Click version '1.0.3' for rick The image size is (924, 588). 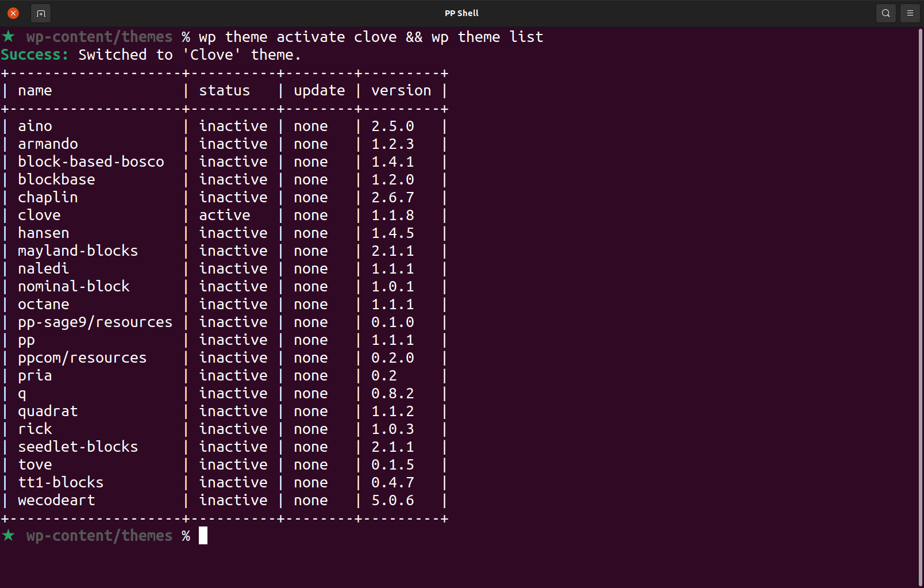(x=392, y=429)
